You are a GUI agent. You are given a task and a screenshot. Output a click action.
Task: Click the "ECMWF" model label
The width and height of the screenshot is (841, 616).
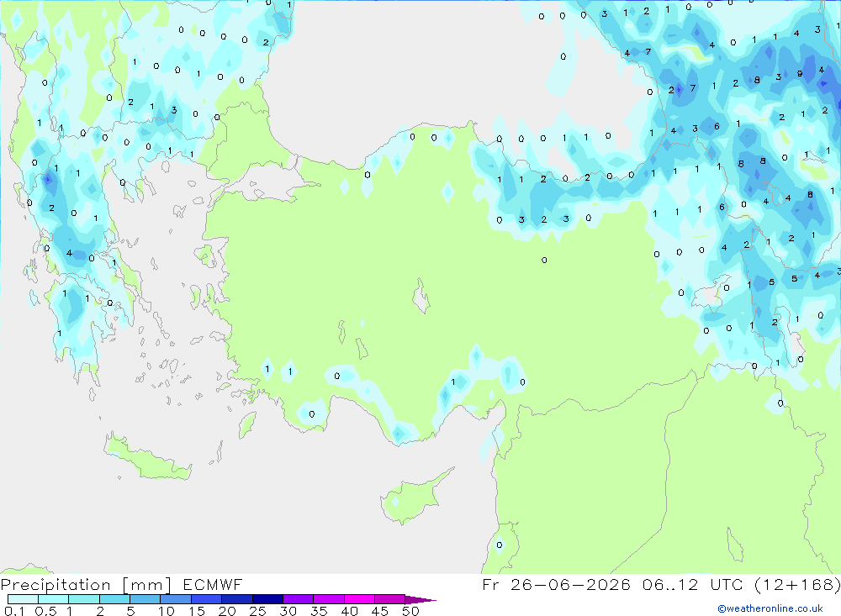213,585
